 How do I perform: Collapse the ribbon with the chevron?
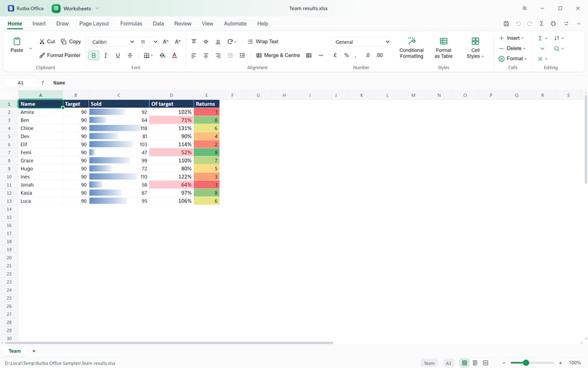pos(579,24)
